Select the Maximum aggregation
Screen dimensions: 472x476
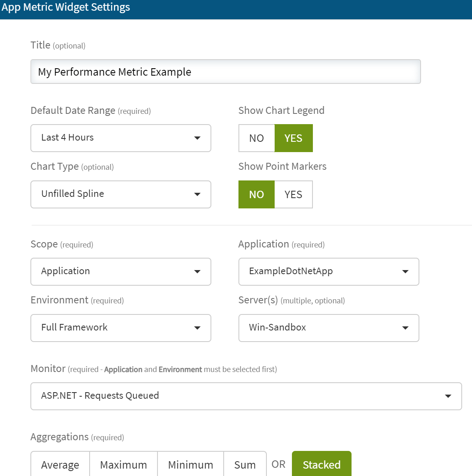point(123,464)
